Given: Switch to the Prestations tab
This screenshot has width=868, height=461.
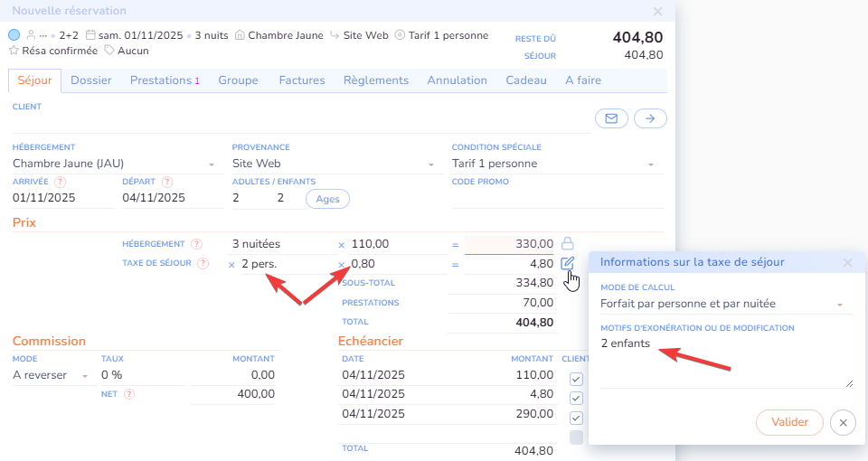Looking at the screenshot, I should [164, 80].
